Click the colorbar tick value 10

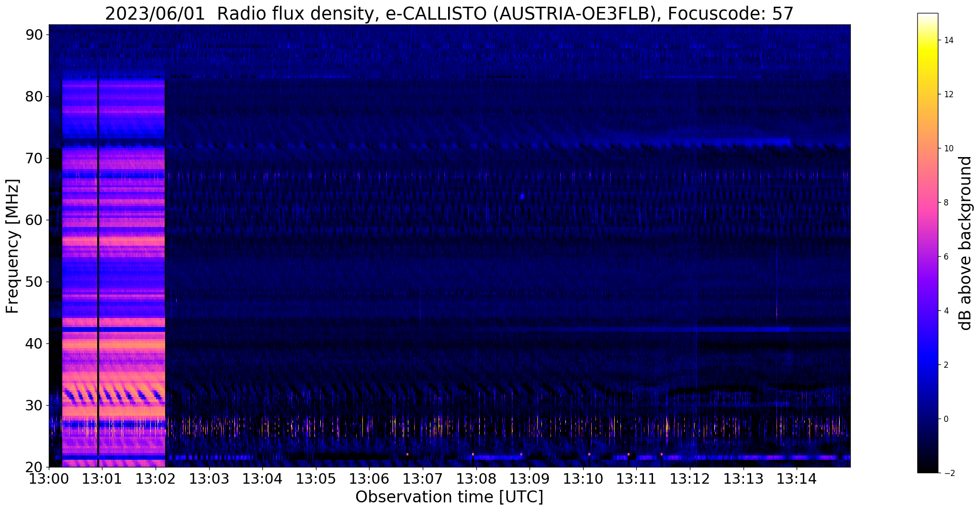947,148
